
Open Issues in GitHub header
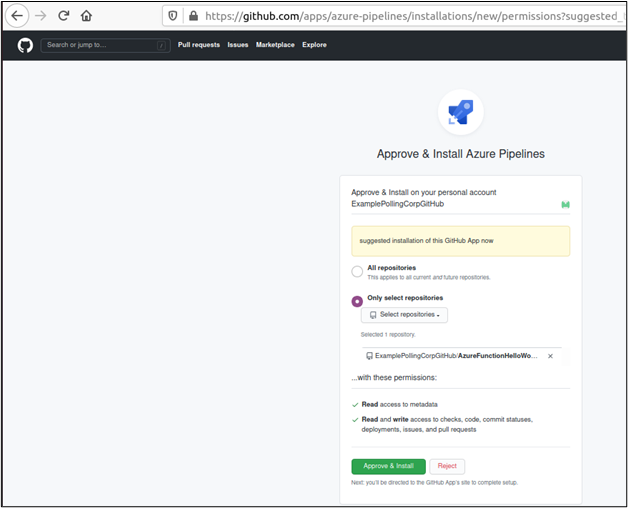point(238,45)
